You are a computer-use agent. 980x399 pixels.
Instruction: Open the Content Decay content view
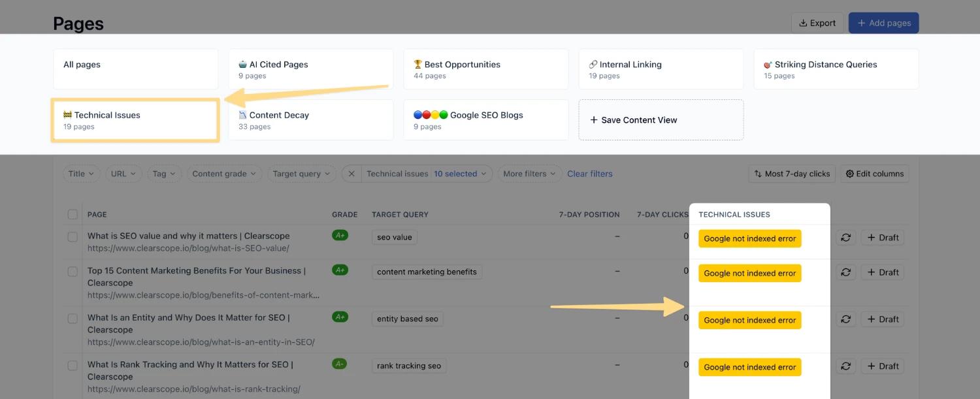click(310, 120)
